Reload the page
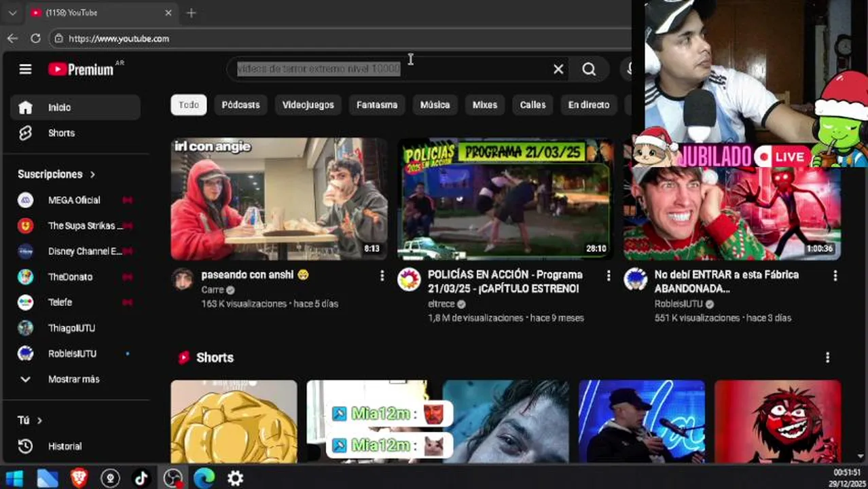The image size is (868, 489). point(35,39)
